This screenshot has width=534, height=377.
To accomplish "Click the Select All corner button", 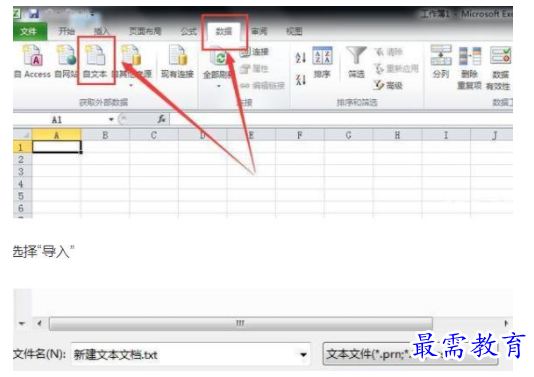I will pos(22,135).
